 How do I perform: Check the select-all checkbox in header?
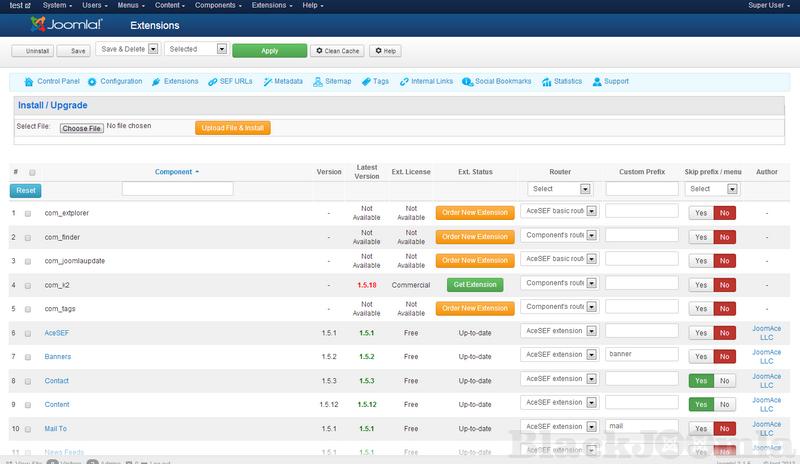click(x=31, y=172)
